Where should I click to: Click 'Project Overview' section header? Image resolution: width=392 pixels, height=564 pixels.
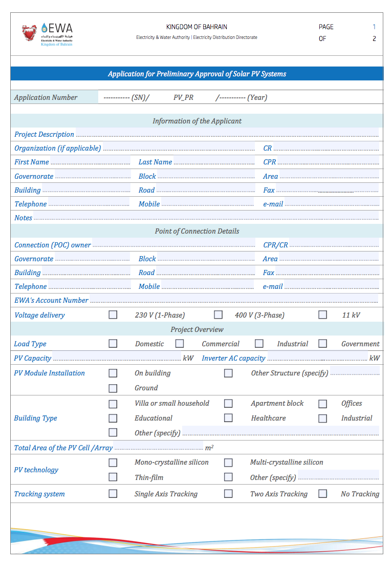pyautogui.click(x=197, y=329)
